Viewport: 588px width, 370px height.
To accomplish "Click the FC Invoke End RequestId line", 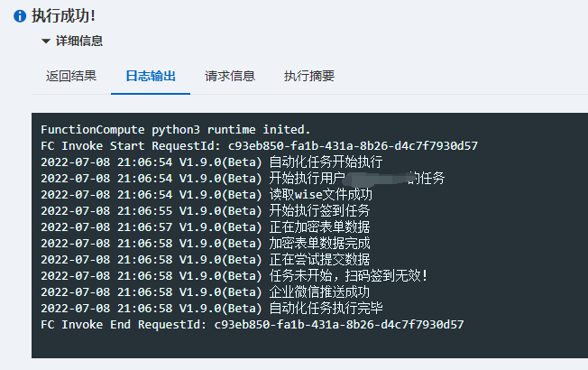I will (x=252, y=325).
